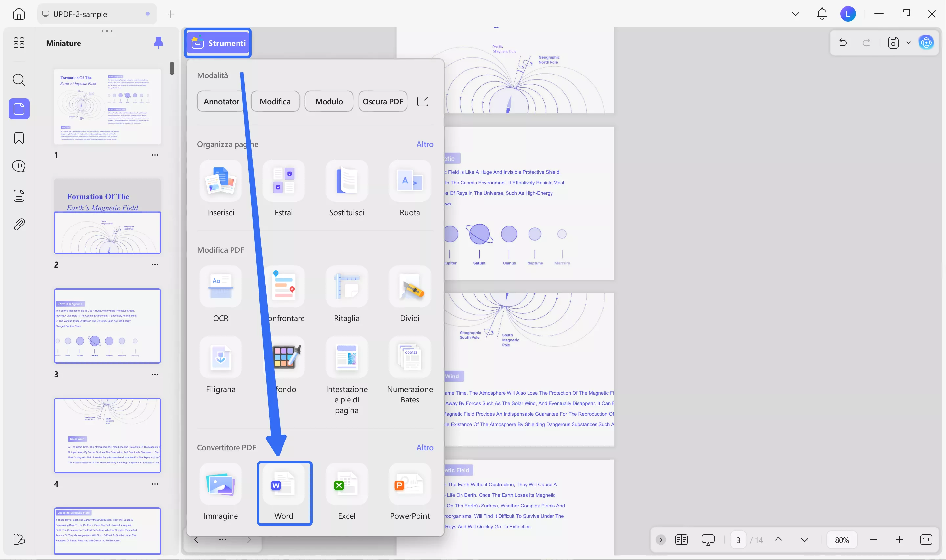Viewport: 946px width, 560px height.
Task: Click the Oscura PDF button
Action: 382,101
